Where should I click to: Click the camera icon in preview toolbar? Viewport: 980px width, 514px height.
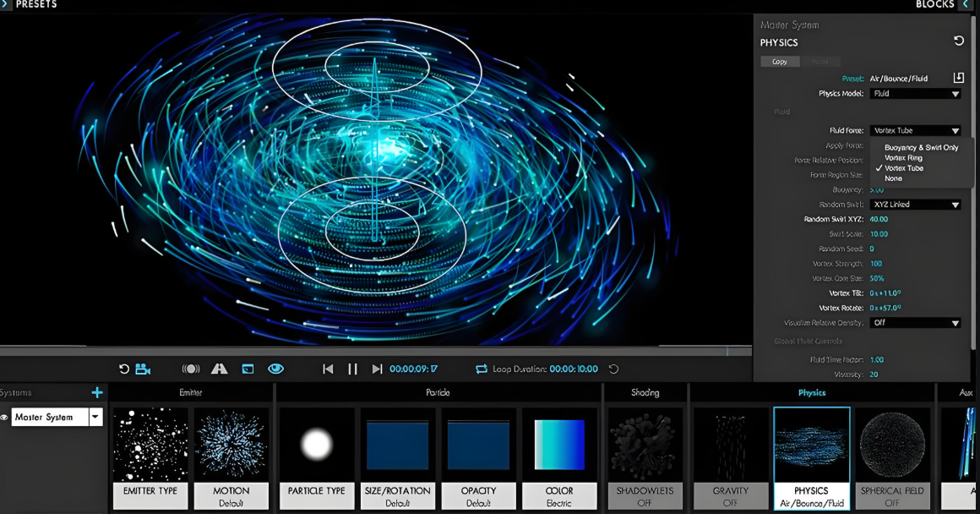click(x=143, y=369)
